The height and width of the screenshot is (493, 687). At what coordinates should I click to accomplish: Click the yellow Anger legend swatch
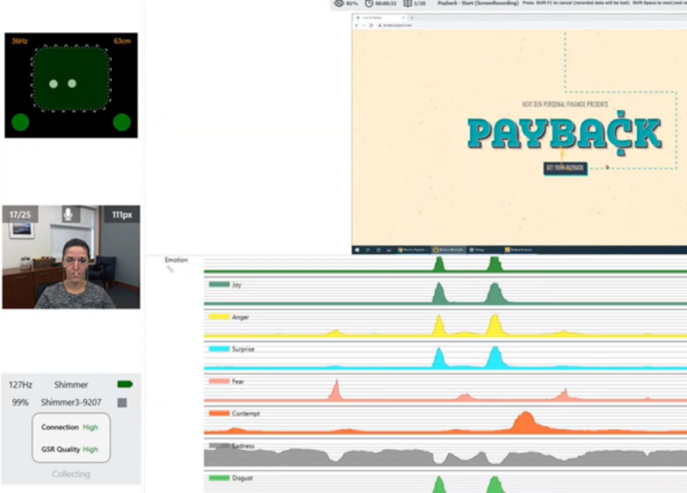pyautogui.click(x=219, y=317)
